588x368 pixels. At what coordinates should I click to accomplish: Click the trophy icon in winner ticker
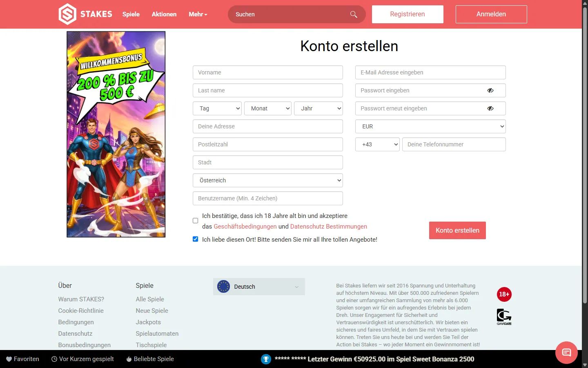click(x=266, y=359)
